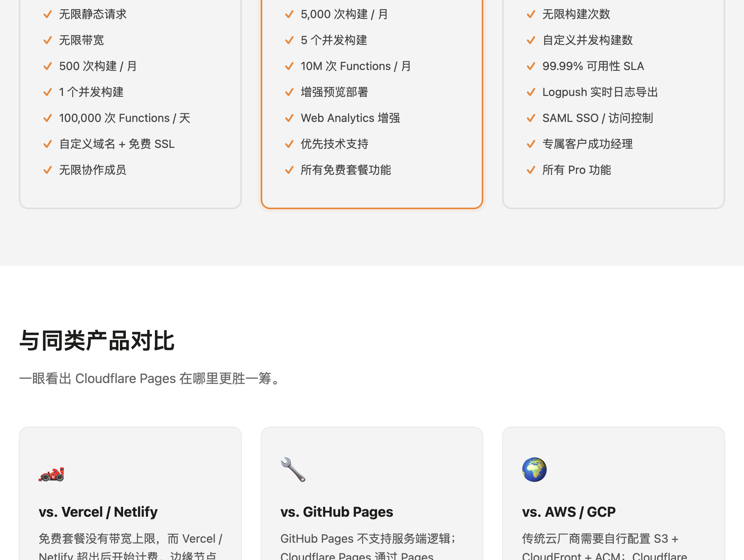Select the checkmark for 5 个并发构建
The image size is (744, 560).
pyautogui.click(x=289, y=41)
